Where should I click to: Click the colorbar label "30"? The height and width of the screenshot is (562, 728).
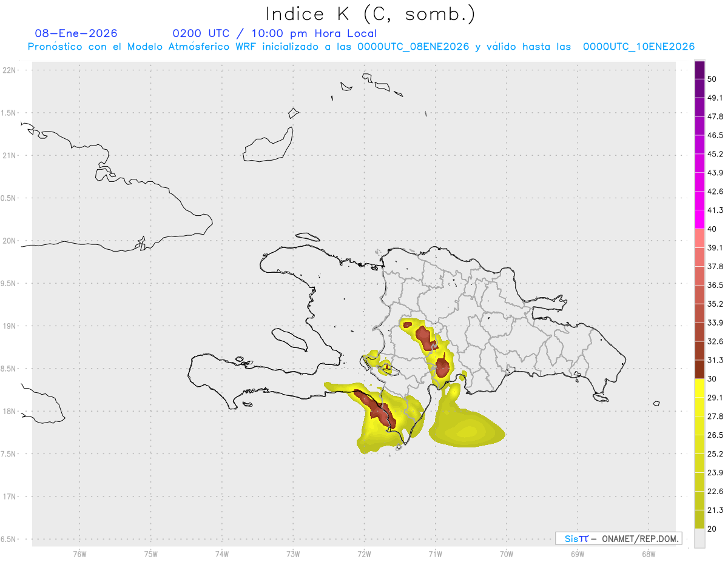(x=712, y=379)
